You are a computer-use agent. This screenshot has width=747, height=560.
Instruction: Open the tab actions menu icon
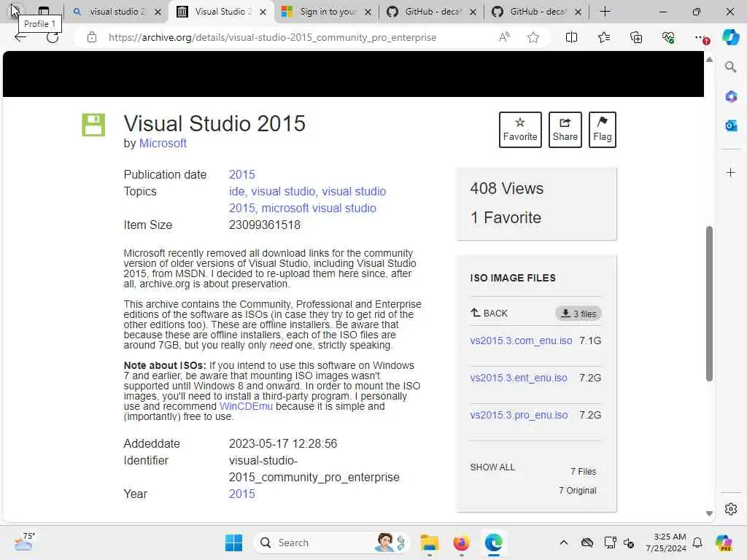pyautogui.click(x=43, y=10)
